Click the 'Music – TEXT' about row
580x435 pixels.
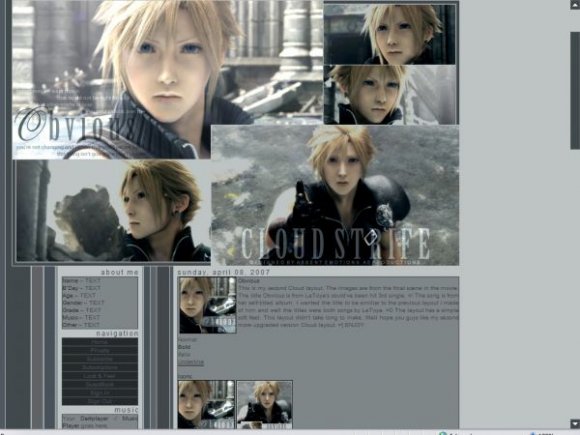pyautogui.click(x=81, y=318)
